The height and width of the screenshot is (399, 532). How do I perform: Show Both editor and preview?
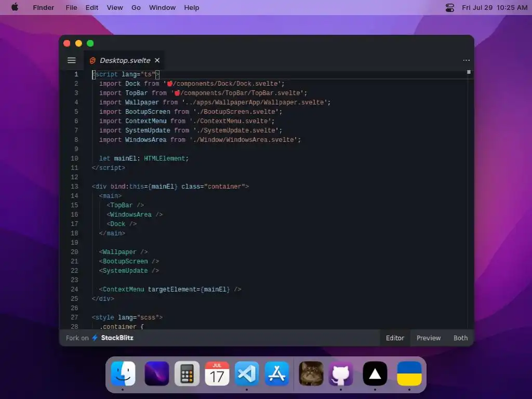460,338
